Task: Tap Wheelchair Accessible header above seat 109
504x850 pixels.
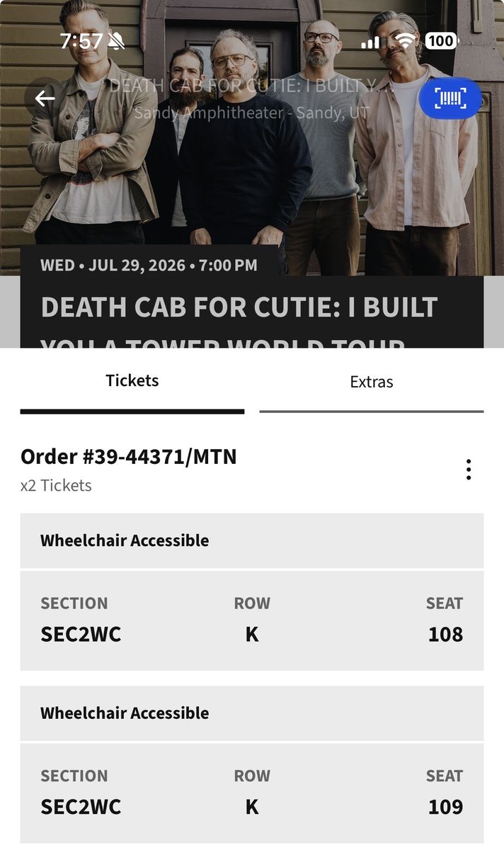Action: coord(125,713)
